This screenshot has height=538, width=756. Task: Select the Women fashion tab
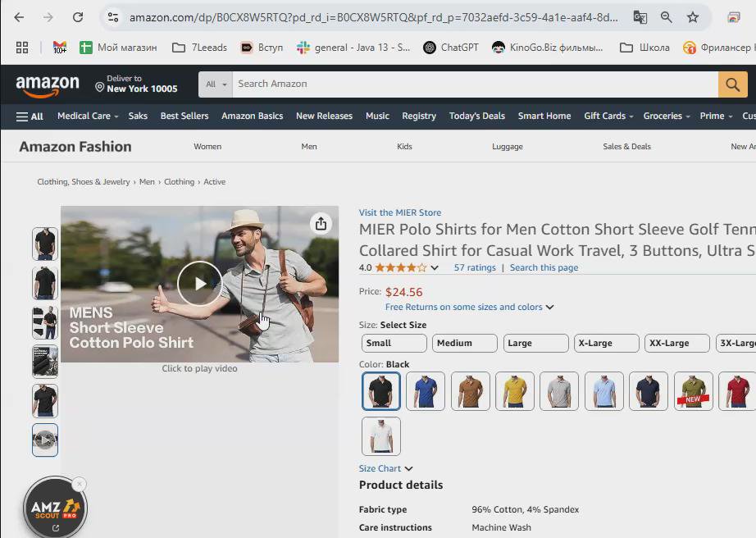[207, 147]
